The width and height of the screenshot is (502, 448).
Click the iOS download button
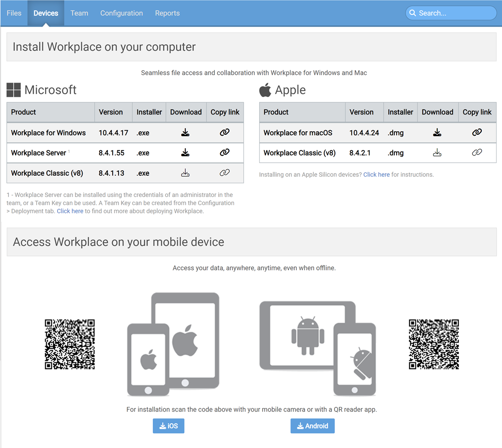169,426
